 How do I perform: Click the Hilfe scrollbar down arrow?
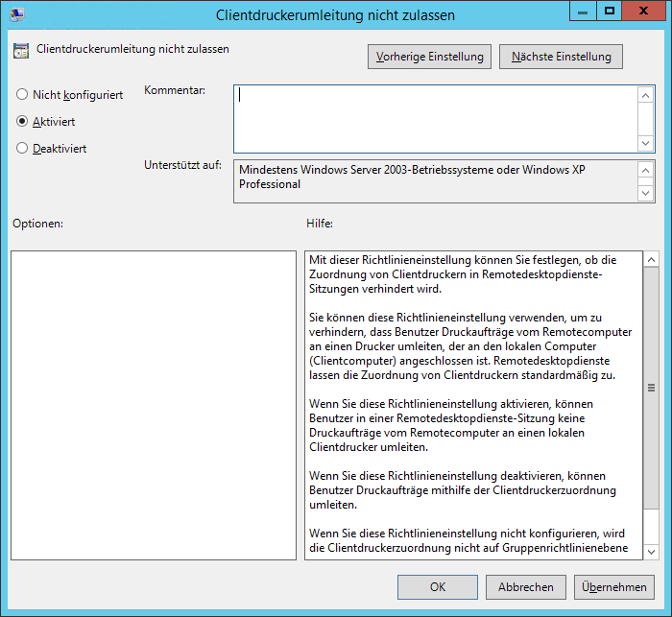pyautogui.click(x=651, y=551)
